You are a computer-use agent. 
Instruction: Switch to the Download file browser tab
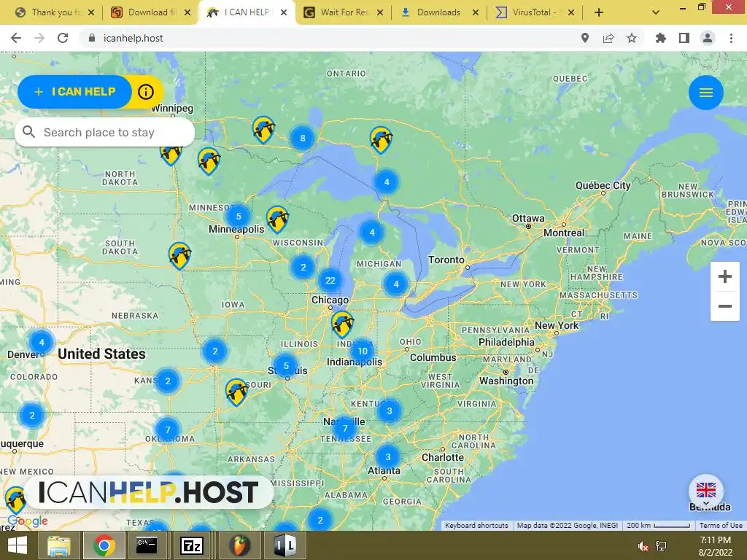tap(150, 12)
